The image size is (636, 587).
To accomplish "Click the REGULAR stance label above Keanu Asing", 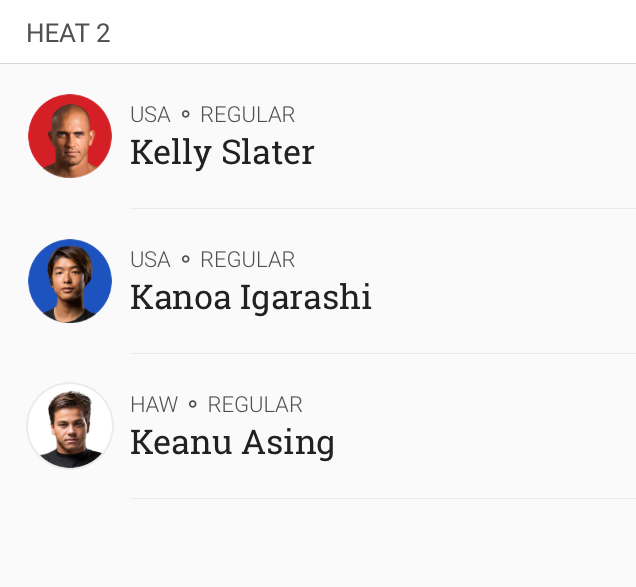I will [x=255, y=405].
